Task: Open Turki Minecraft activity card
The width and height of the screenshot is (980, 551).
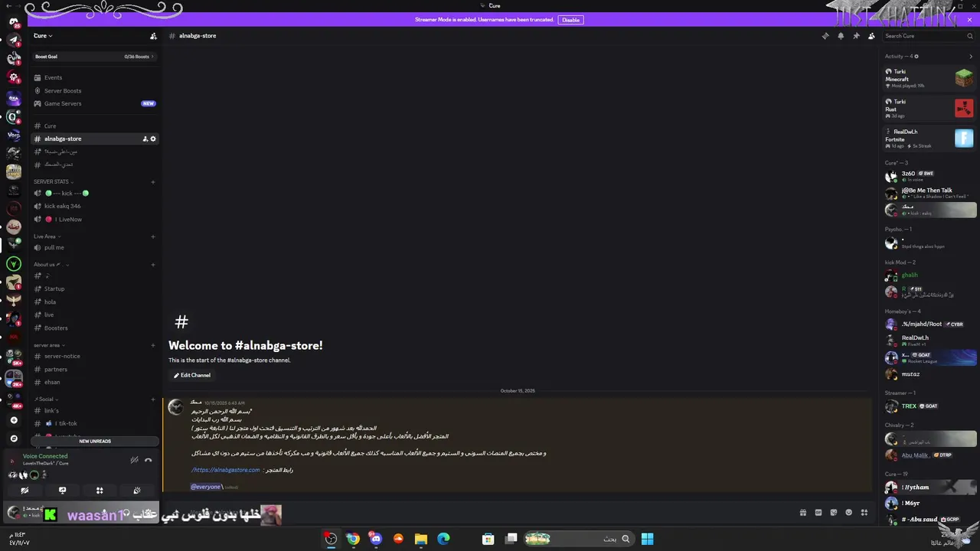Action: [929, 78]
